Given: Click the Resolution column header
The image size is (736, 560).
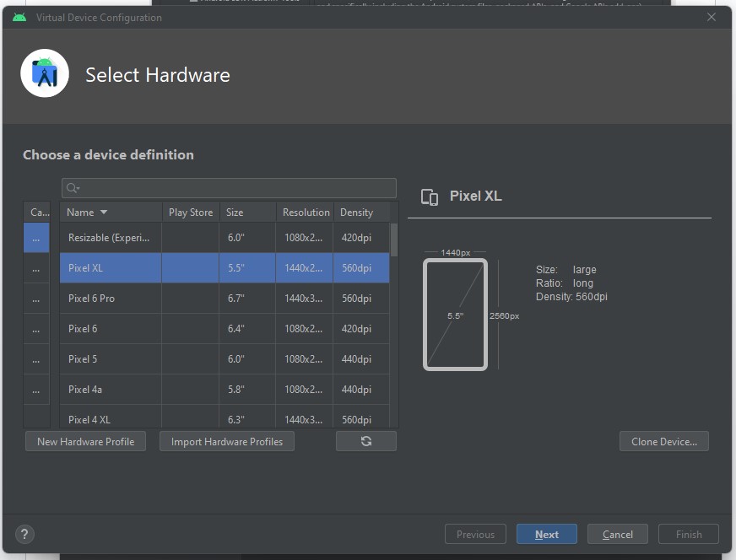Looking at the screenshot, I should click(305, 212).
